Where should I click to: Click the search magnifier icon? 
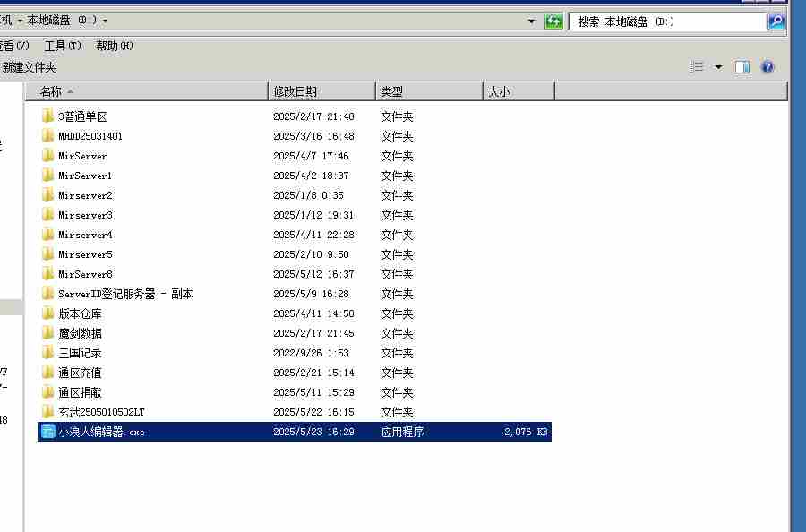click(x=776, y=21)
